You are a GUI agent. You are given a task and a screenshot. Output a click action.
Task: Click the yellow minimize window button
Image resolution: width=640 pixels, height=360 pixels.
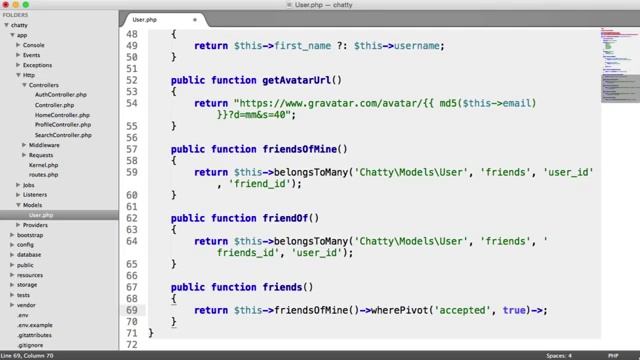click(x=16, y=5)
